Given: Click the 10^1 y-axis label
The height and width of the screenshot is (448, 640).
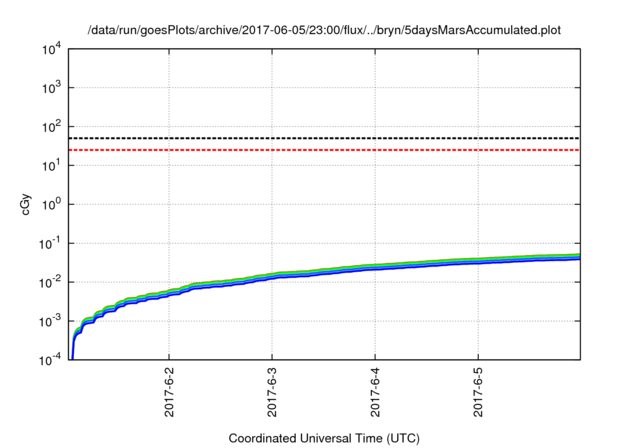Looking at the screenshot, I should [52, 166].
